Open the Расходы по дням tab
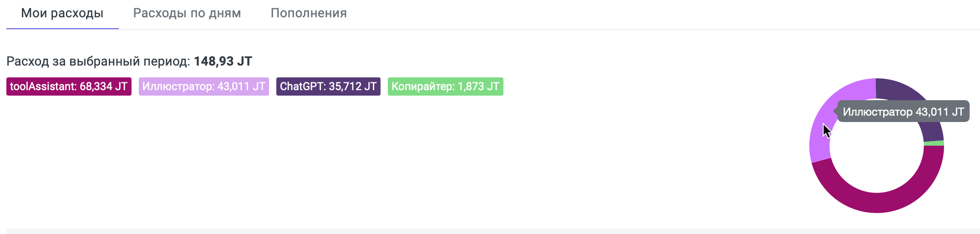The height and width of the screenshot is (234, 980). point(187,13)
